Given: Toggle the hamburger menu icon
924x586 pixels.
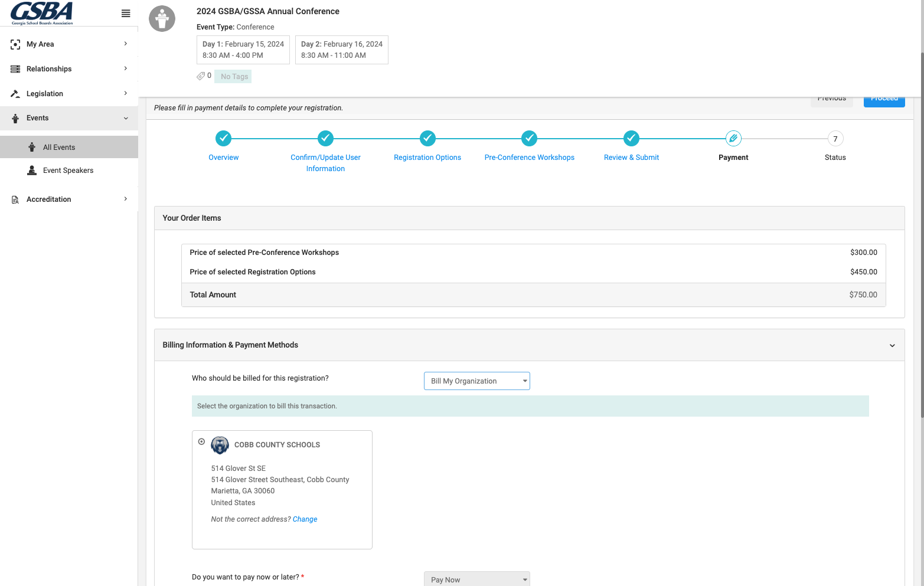Looking at the screenshot, I should (126, 14).
